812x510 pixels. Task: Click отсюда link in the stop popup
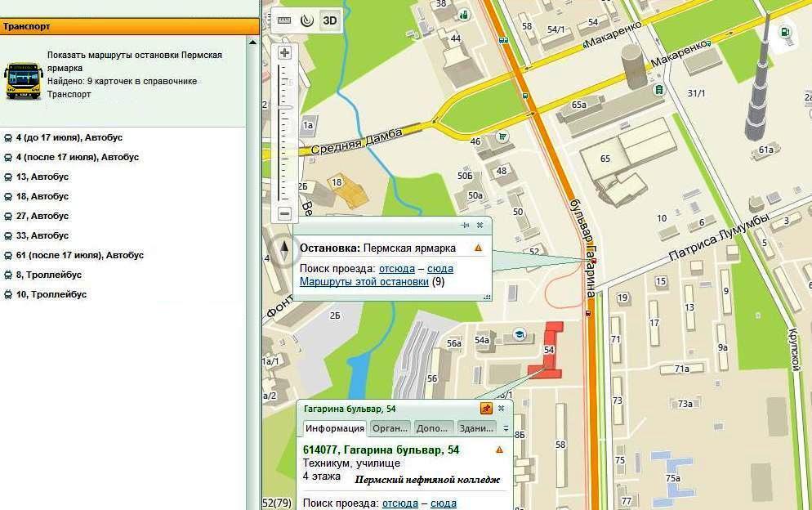(397, 268)
